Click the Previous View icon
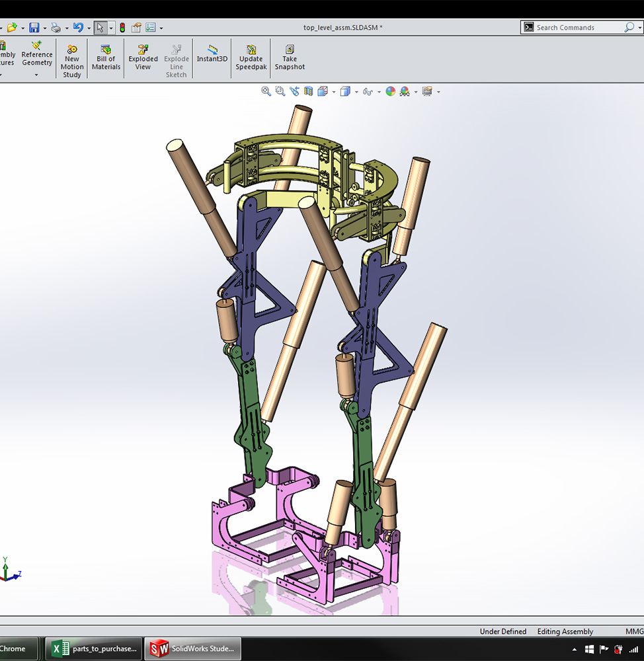This screenshot has width=644, height=661. (x=294, y=91)
